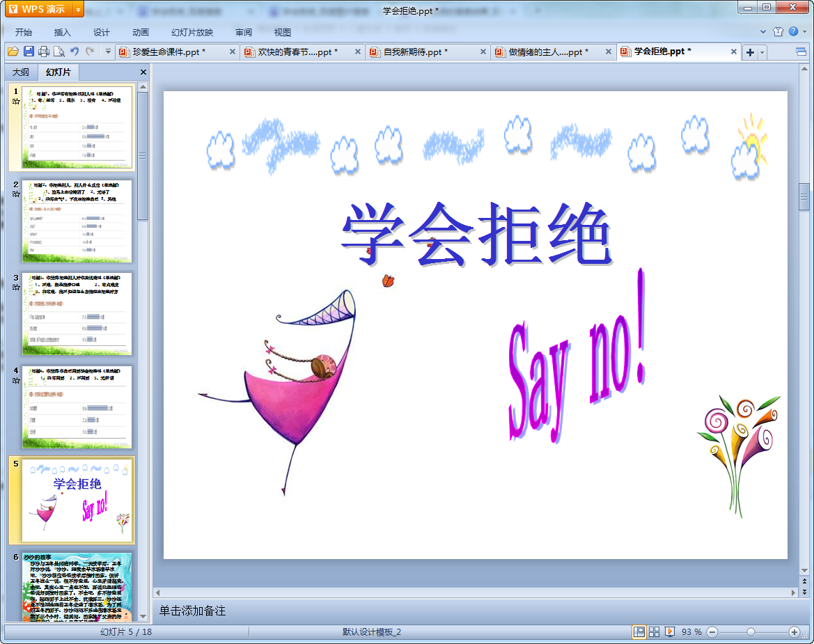The image size is (814, 644).
Task: Switch to the 大纲 outline pane tab
Action: 21,72
